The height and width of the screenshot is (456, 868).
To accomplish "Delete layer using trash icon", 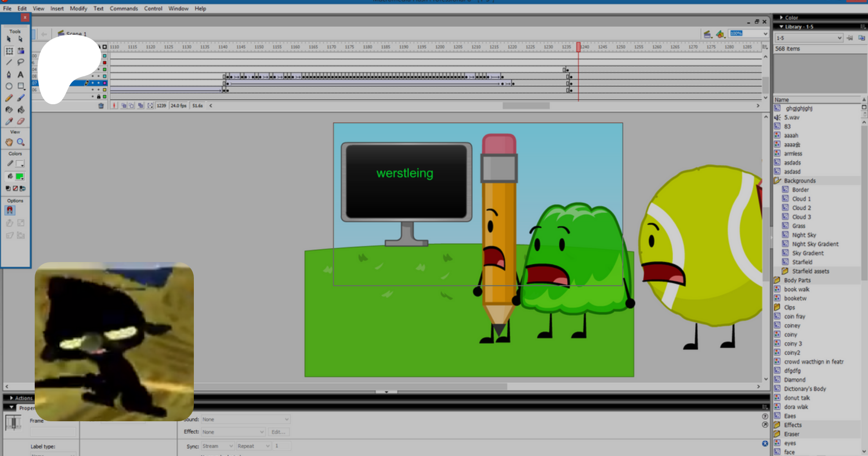I will pyautogui.click(x=101, y=106).
